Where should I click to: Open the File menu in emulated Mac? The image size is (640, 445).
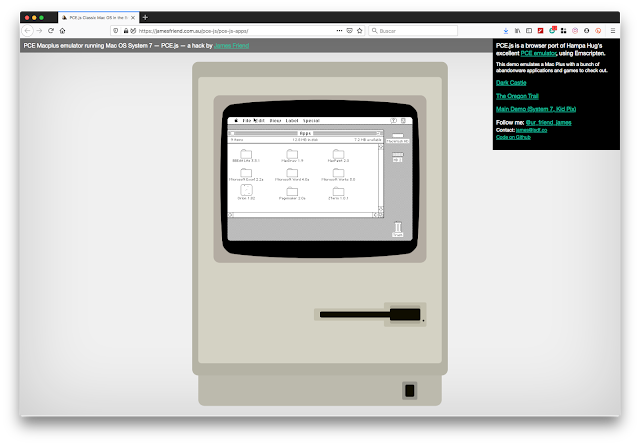247,121
